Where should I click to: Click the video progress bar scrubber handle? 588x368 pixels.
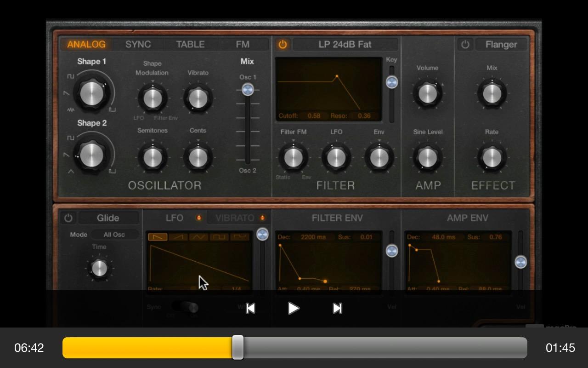237,348
